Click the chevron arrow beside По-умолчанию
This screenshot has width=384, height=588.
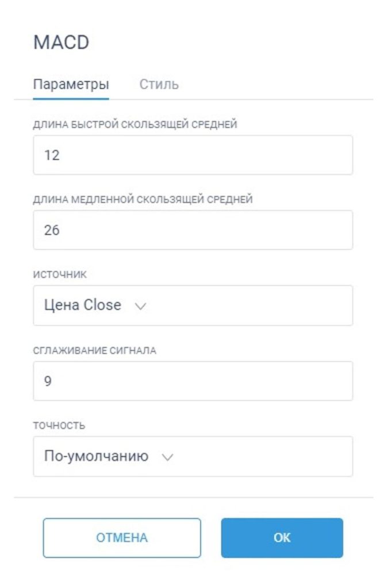pos(167,458)
